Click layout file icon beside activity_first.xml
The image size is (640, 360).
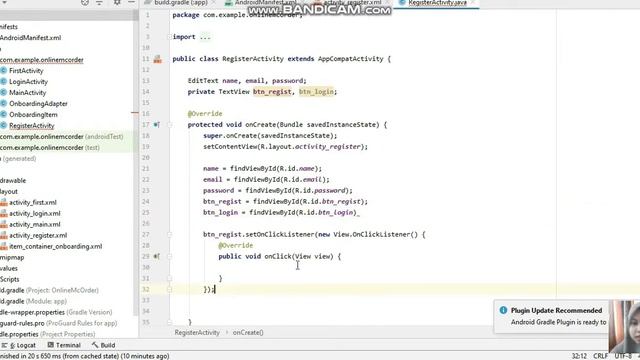click(4, 202)
